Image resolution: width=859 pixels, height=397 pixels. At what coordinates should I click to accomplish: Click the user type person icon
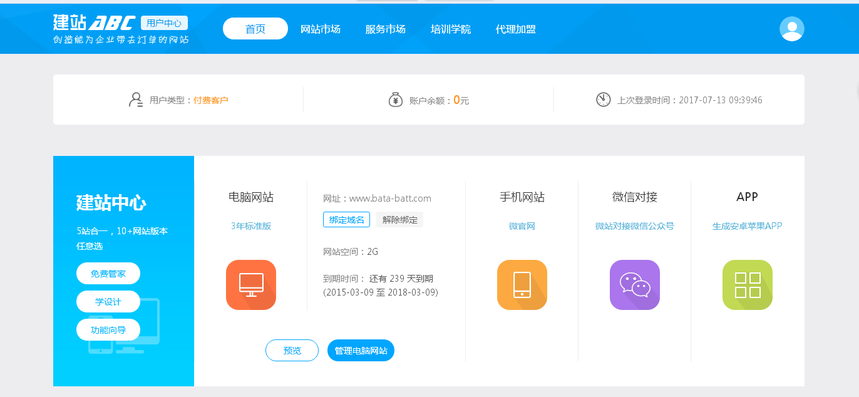pos(135,100)
